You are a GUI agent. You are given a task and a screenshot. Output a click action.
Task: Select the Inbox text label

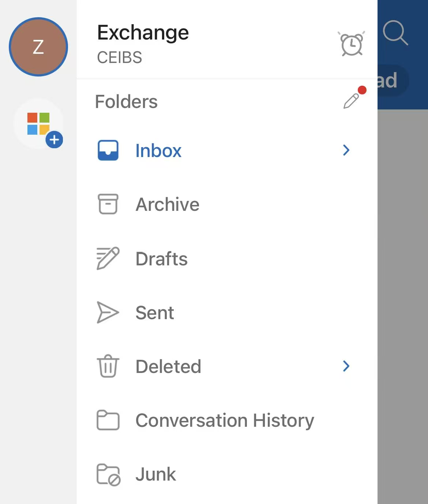pyautogui.click(x=158, y=151)
